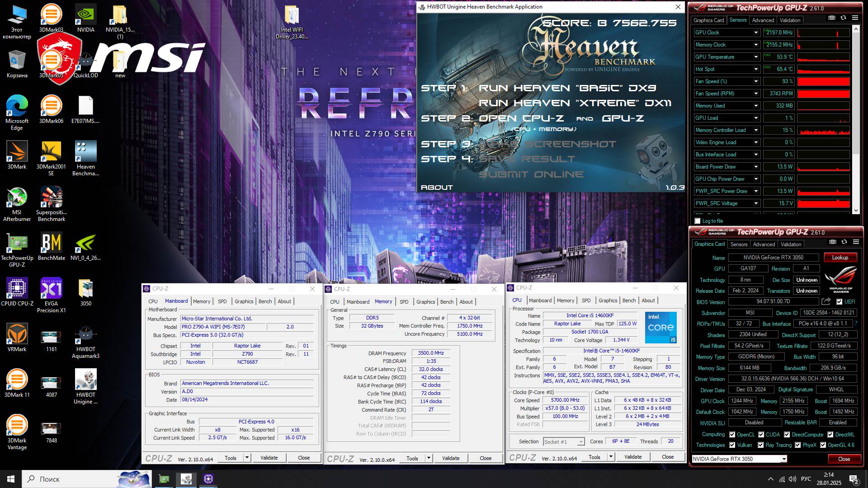Switch to Advanced tab in GPU-Z Sensors window
The width and height of the screenshot is (868, 488).
pyautogui.click(x=763, y=20)
